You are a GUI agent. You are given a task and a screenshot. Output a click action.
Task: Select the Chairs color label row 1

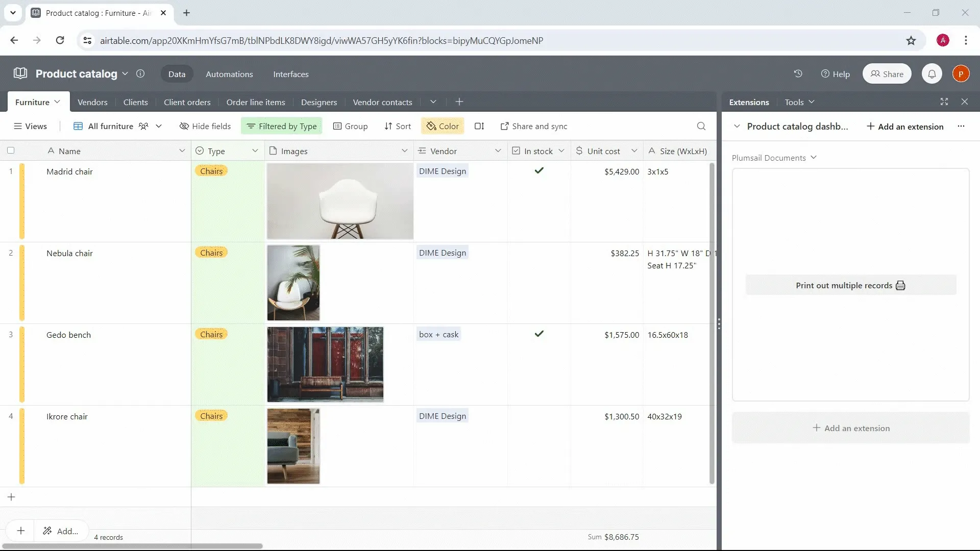pos(211,170)
